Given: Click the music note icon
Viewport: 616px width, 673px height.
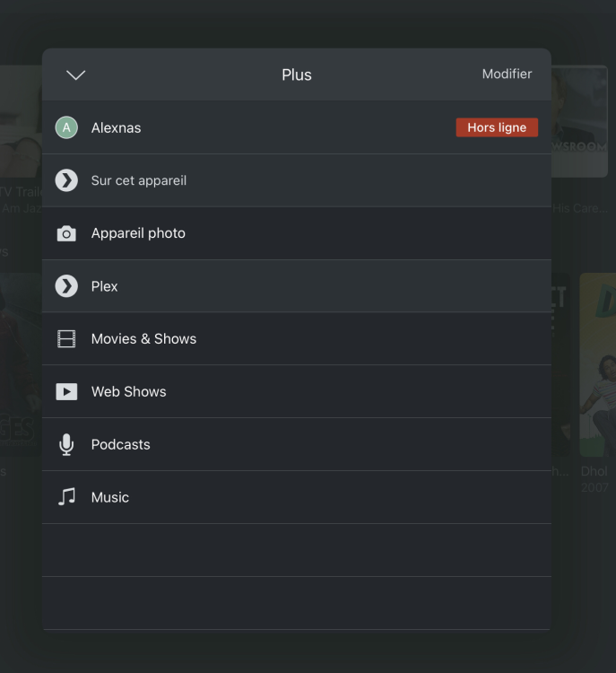Looking at the screenshot, I should tap(66, 497).
